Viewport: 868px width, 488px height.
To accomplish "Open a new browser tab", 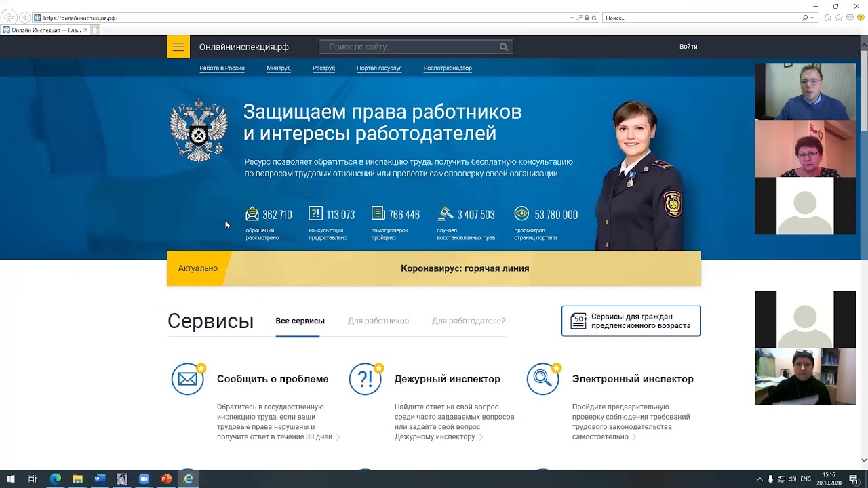I will tap(96, 30).
